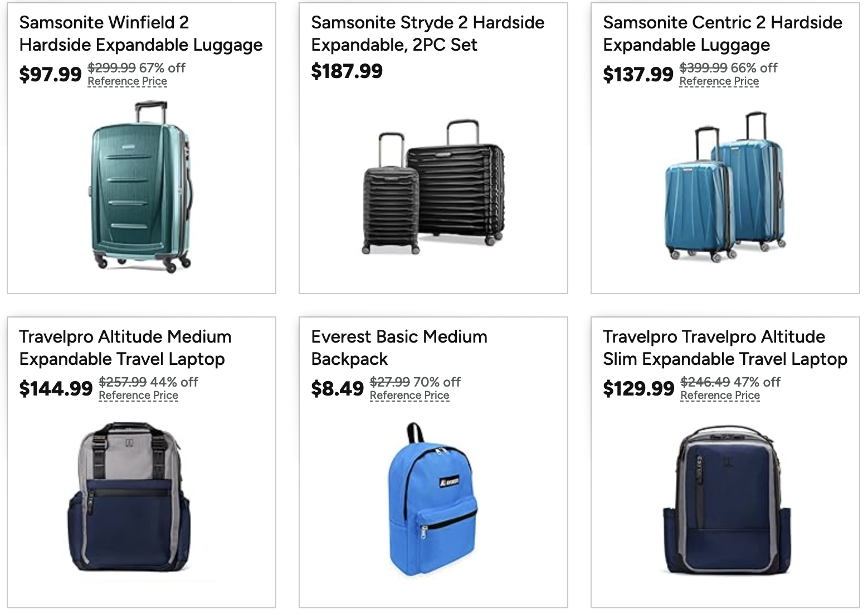
Task: Open the blue Samsonite Centric 2 luggage image
Action: (725, 187)
